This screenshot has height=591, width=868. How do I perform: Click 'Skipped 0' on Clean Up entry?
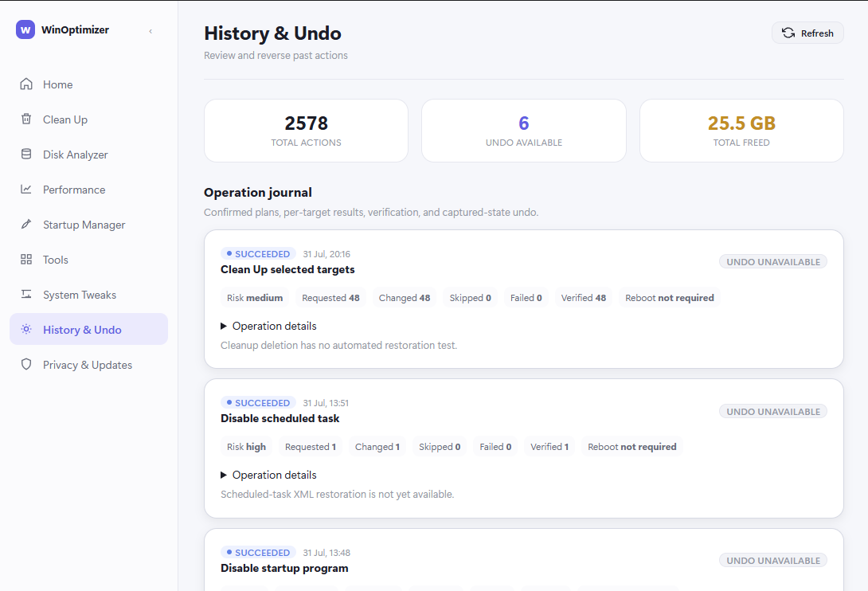[x=470, y=297]
